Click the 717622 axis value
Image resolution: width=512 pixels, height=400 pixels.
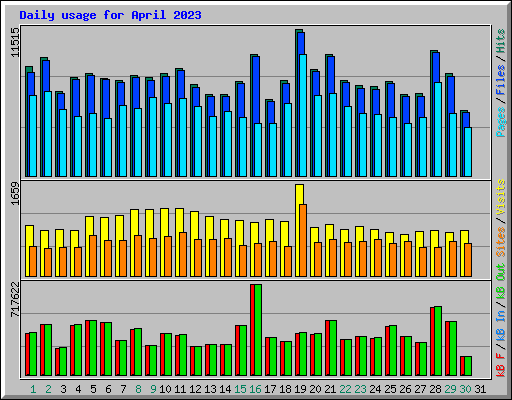click(15, 299)
